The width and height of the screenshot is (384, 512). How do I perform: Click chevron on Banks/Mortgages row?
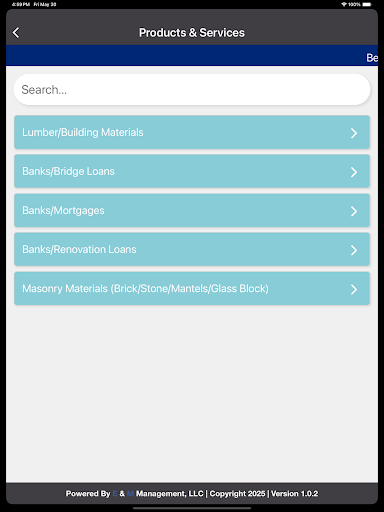(354, 211)
